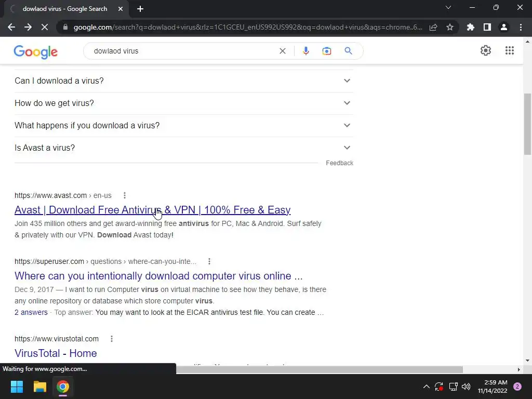Stop loading the page
Viewport: 532px width, 399px height.
pyautogui.click(x=45, y=27)
